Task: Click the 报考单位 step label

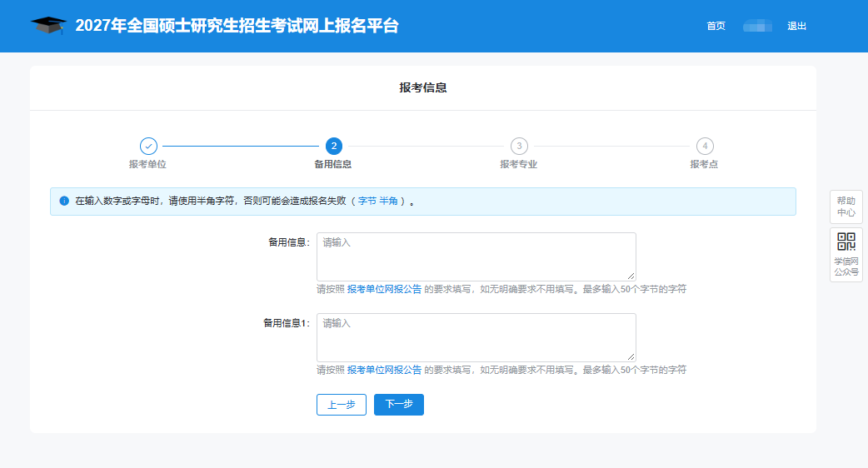Action: (147, 164)
